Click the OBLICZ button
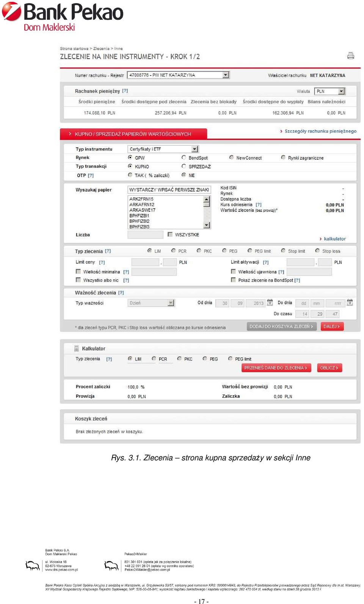 click(x=329, y=368)
